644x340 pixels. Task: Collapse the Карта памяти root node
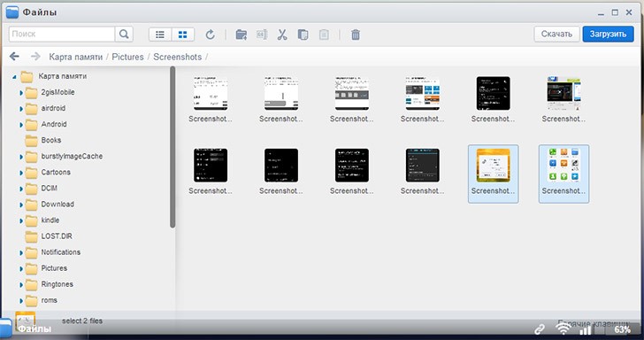[x=14, y=76]
